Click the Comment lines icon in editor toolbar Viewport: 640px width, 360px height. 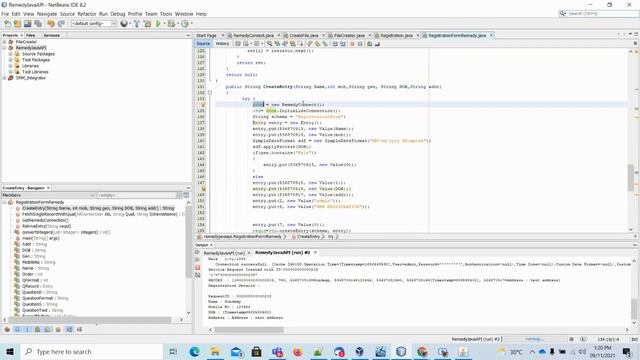point(369,44)
